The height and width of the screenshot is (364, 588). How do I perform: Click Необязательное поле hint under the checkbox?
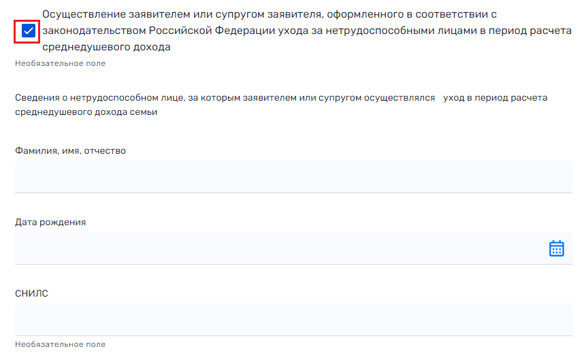(x=60, y=63)
